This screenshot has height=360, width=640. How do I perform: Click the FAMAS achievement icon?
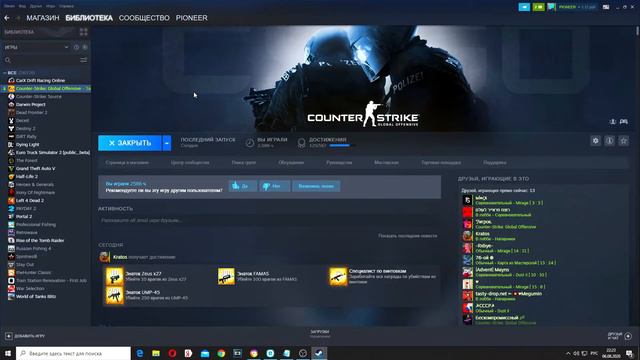click(x=226, y=276)
